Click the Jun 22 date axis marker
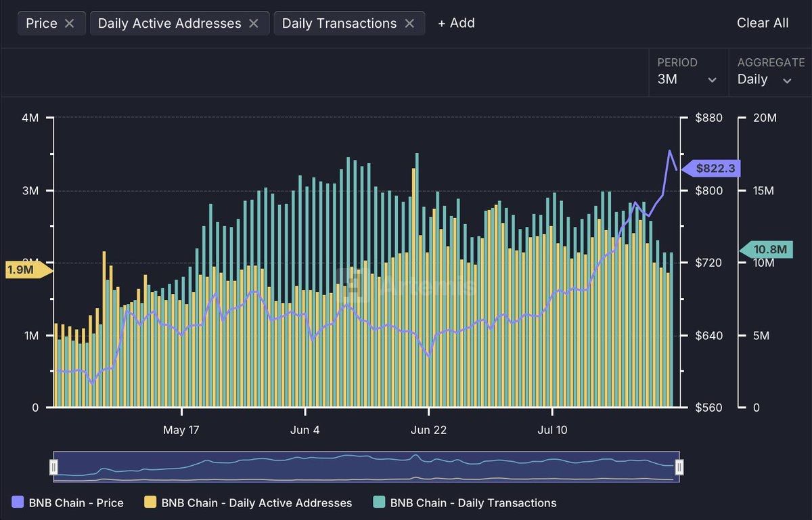The height and width of the screenshot is (520, 812). [430, 430]
